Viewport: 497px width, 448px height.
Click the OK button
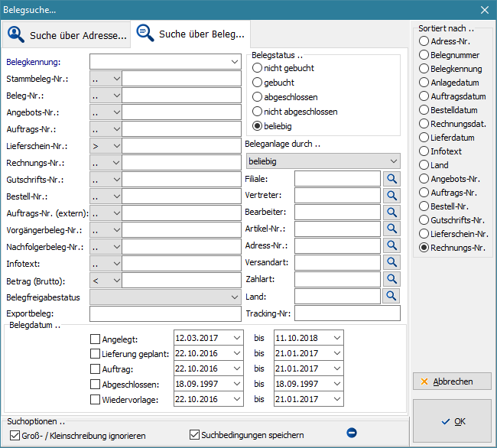[x=453, y=421]
